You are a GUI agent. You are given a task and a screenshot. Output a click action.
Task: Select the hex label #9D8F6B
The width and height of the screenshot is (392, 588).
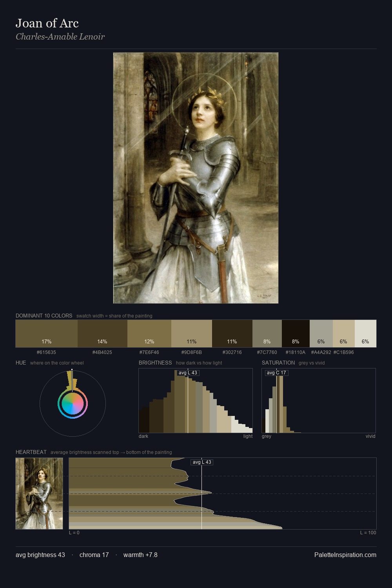pyautogui.click(x=192, y=352)
